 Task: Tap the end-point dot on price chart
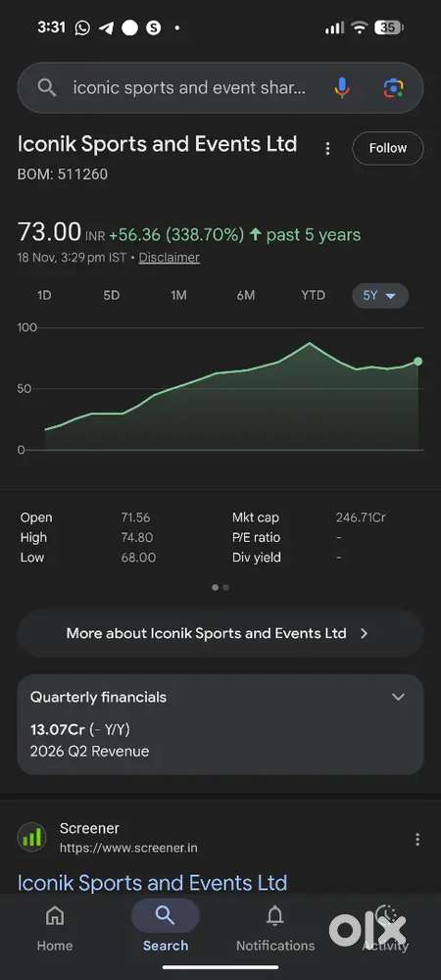tap(417, 362)
